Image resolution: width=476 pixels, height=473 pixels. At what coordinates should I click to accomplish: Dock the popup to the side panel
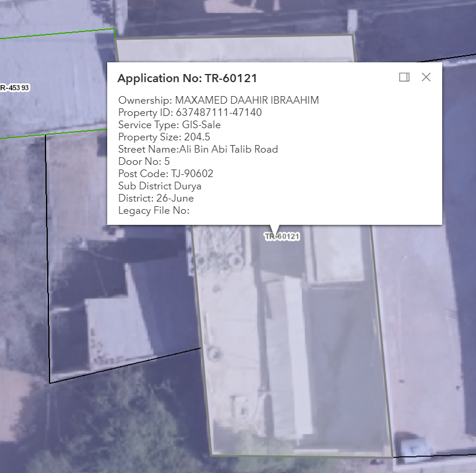tap(404, 77)
